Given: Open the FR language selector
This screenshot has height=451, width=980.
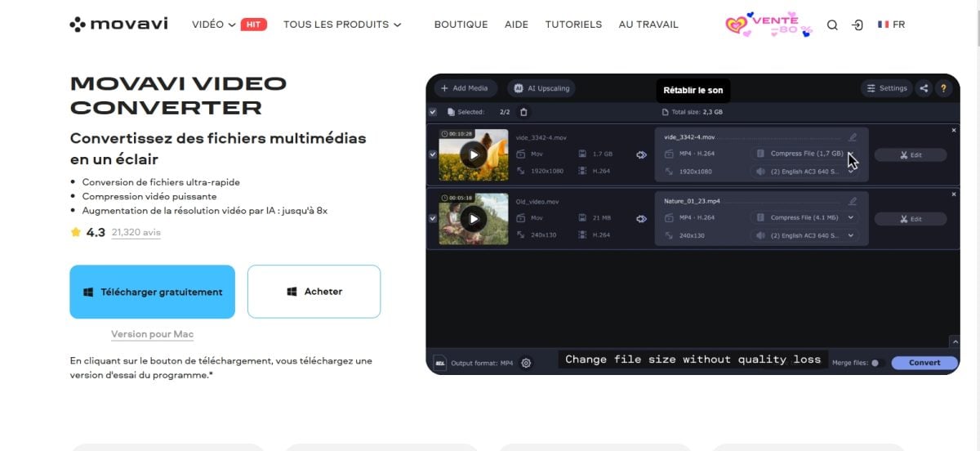Looking at the screenshot, I should point(891,25).
